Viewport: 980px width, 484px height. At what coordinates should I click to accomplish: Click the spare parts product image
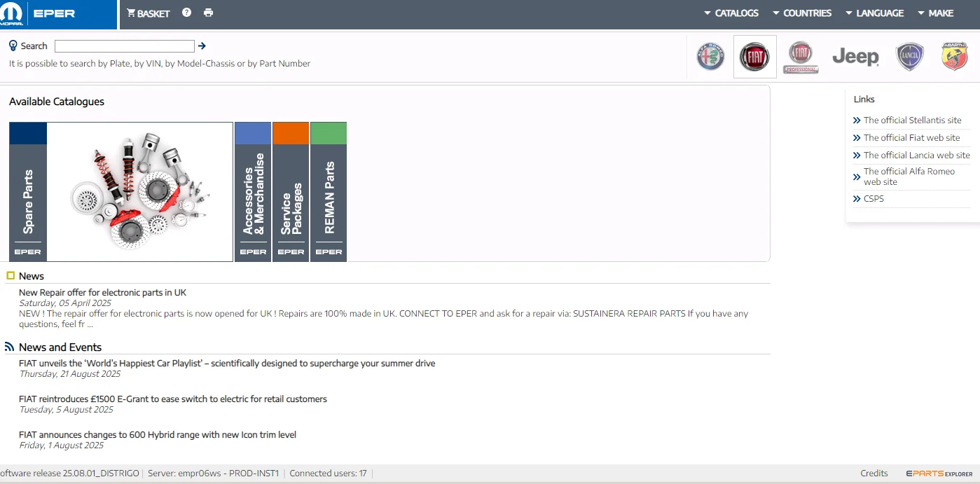click(140, 192)
